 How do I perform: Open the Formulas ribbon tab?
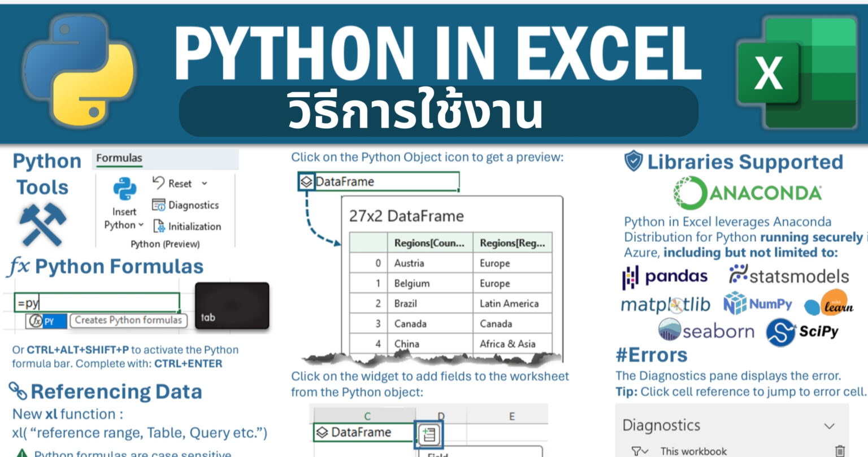[x=119, y=158]
